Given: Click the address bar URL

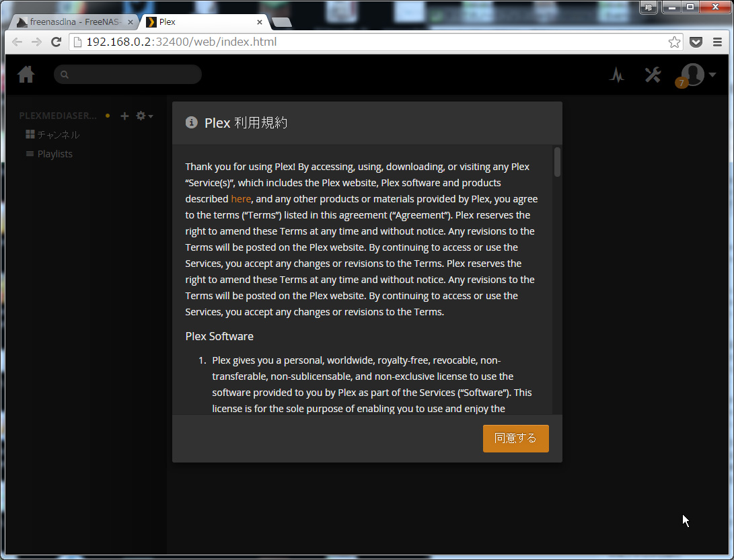Looking at the screenshot, I should pyautogui.click(x=181, y=42).
